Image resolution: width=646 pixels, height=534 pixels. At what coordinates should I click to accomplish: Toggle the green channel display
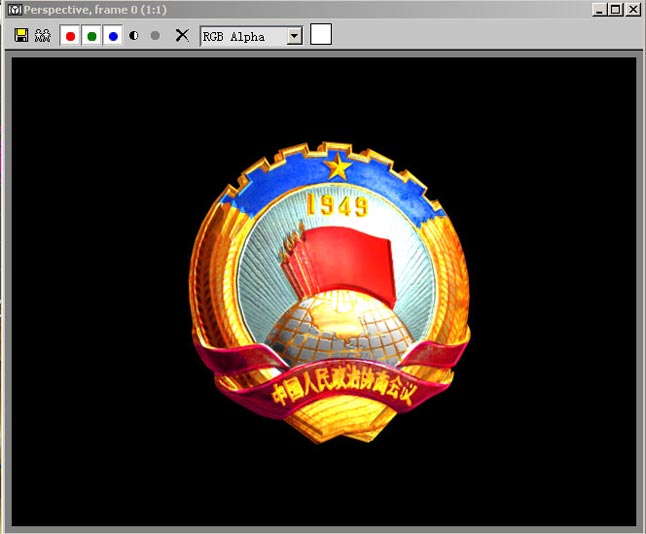(91, 36)
